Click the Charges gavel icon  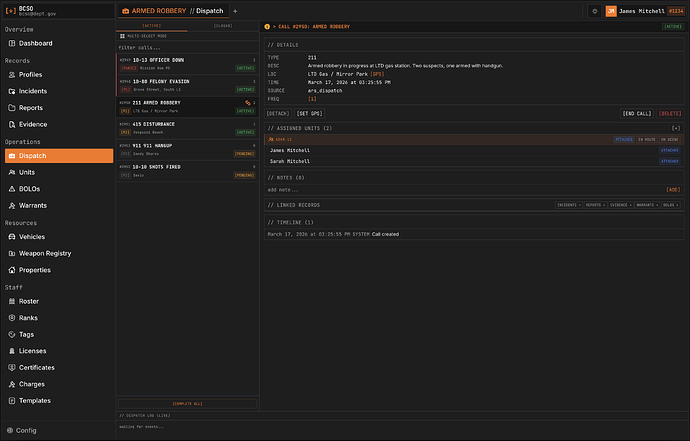click(x=12, y=384)
